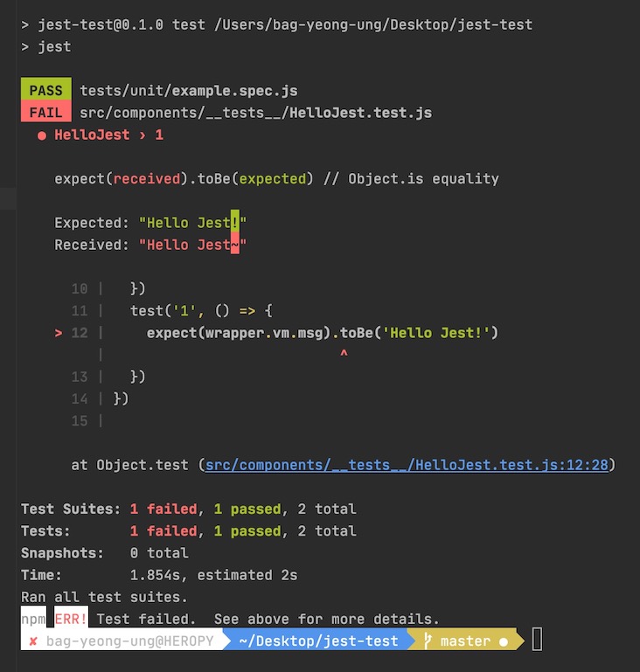Click the dirty-state dot after master
The width and height of the screenshot is (640, 672).
504,641
